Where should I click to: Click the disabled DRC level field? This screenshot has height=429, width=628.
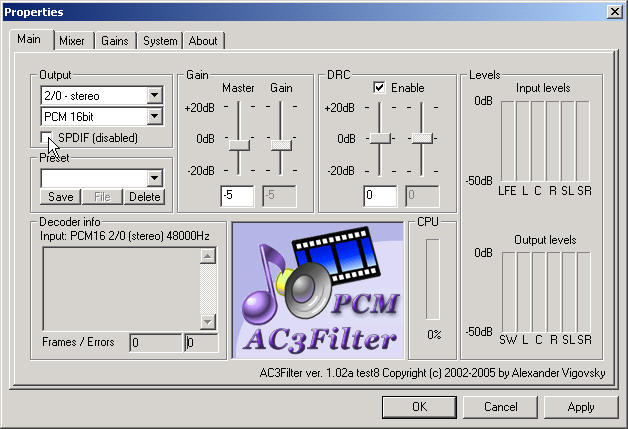[x=422, y=196]
